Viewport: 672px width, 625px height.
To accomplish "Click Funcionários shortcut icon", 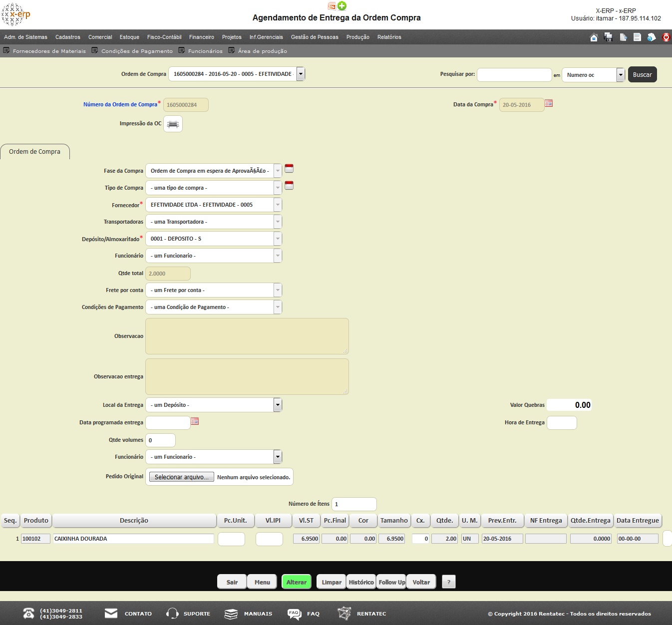I will (x=182, y=50).
